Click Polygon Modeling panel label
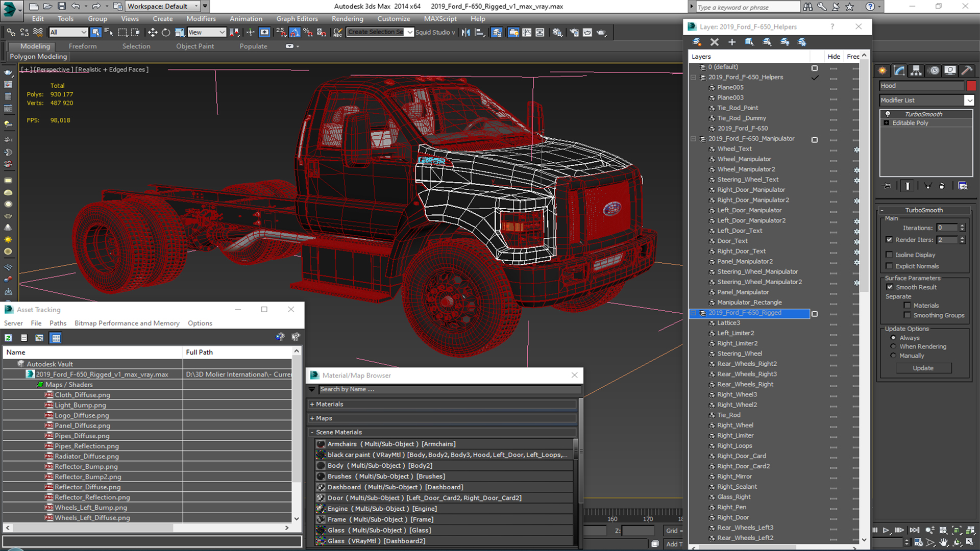The width and height of the screenshot is (980, 551). pyautogui.click(x=38, y=57)
